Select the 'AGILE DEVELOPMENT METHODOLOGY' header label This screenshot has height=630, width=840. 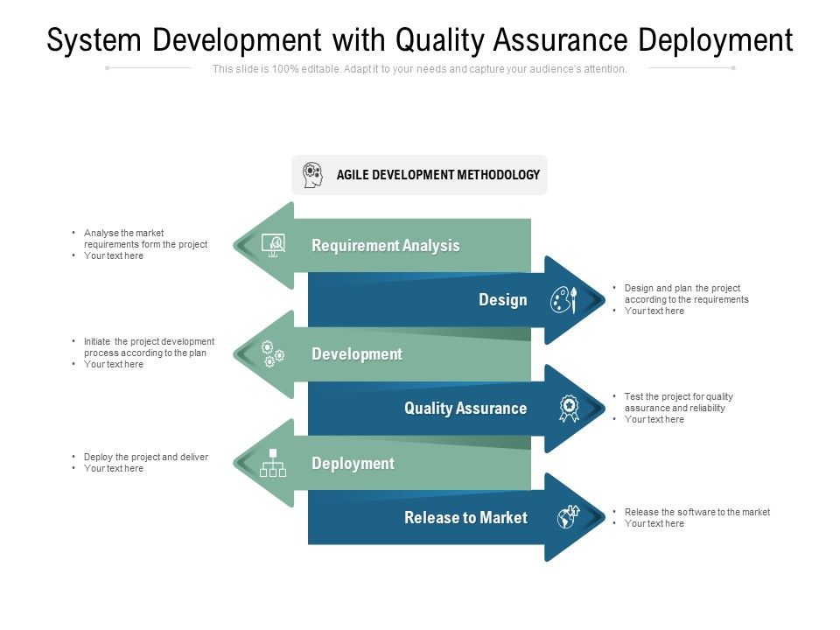click(438, 175)
